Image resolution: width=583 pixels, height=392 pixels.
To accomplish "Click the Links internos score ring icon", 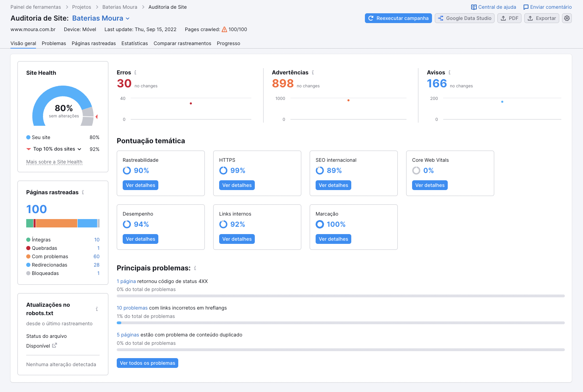I will (223, 224).
